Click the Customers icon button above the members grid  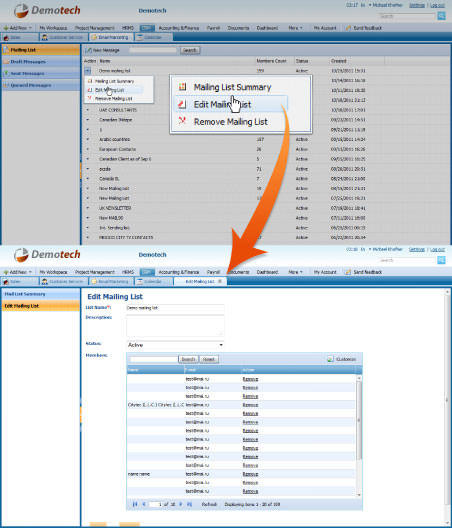tap(330, 359)
